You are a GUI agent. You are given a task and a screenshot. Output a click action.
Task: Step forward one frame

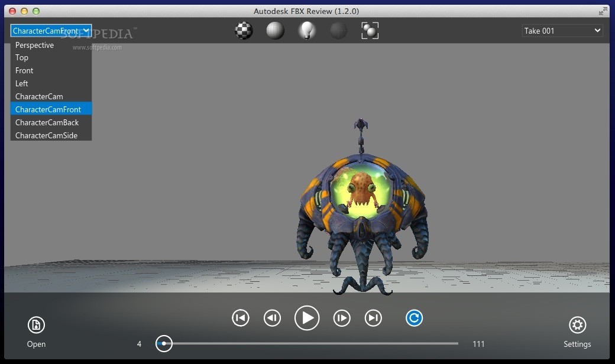point(342,318)
